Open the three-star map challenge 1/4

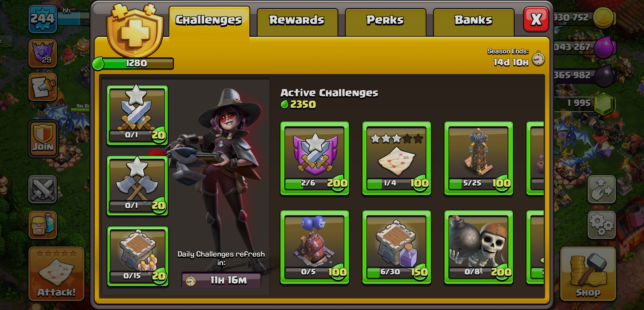point(397,158)
